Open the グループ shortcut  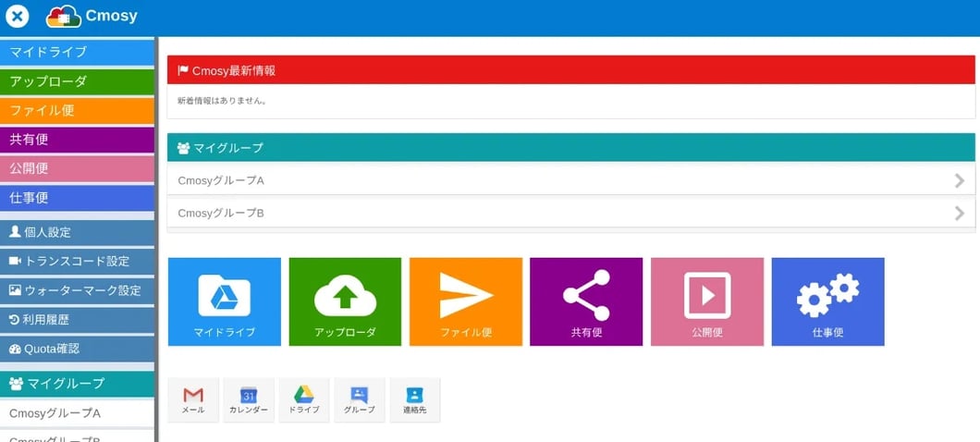point(360,400)
